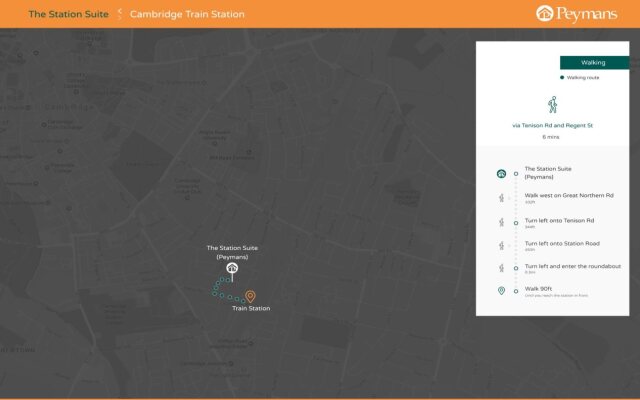Click walker icon beside roundabout step
Viewport: 640px width, 400px height.
pyautogui.click(x=502, y=268)
